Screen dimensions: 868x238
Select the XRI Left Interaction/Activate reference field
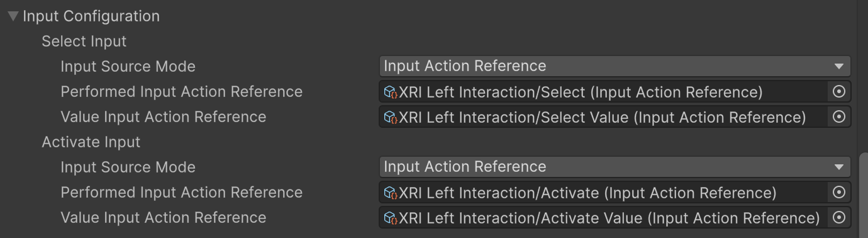604,193
